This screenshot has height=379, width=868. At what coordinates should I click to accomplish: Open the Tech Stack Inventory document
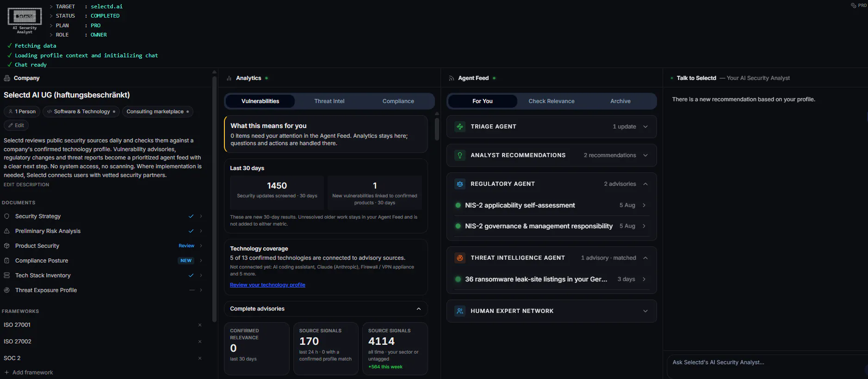click(103, 275)
